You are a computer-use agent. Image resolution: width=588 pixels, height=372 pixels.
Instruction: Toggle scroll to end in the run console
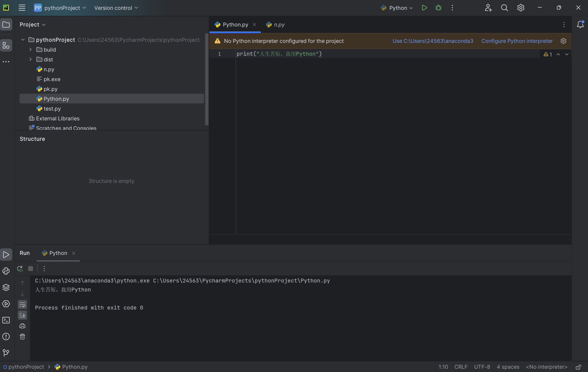(x=22, y=315)
